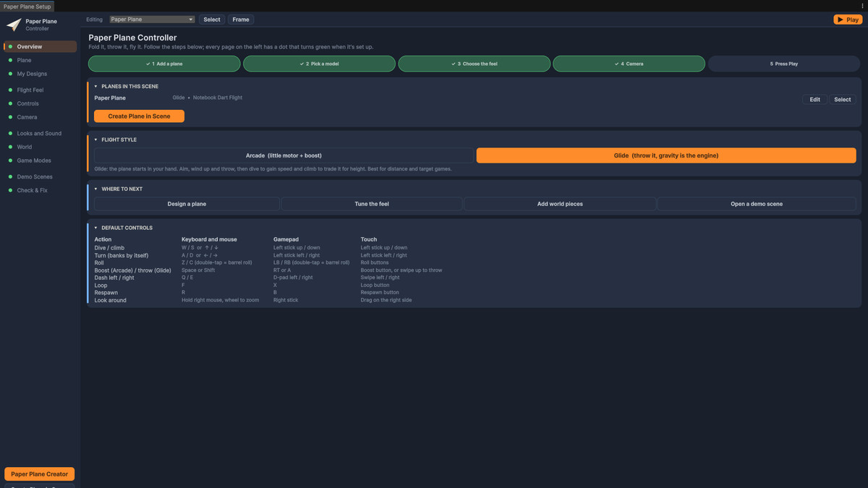Select the Camera sidebar page
868x488 pixels.
click(41, 117)
